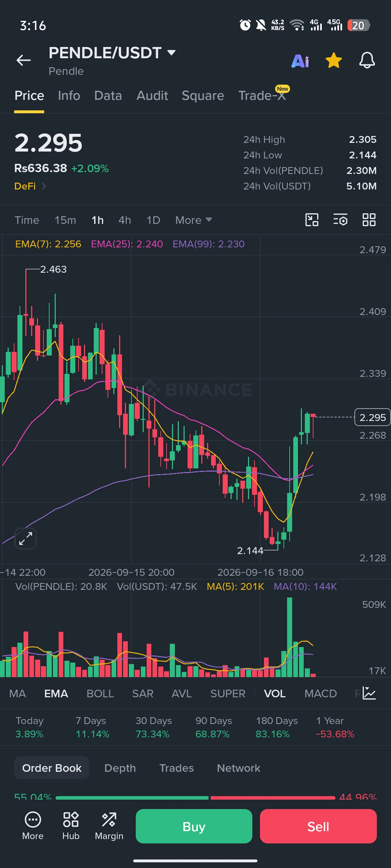
Task: Enable the AVL indicator
Action: coord(182,694)
